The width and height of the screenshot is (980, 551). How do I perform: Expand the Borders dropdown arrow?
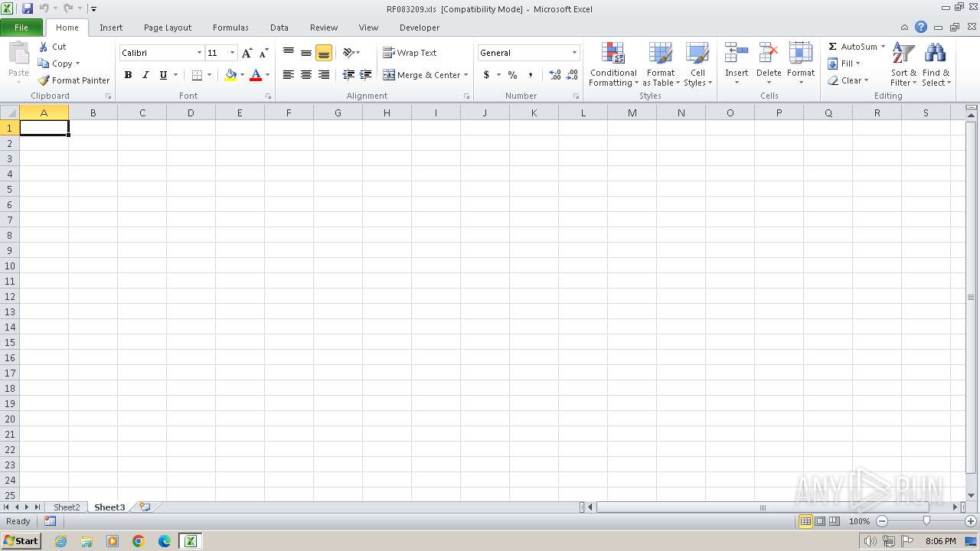click(x=209, y=75)
